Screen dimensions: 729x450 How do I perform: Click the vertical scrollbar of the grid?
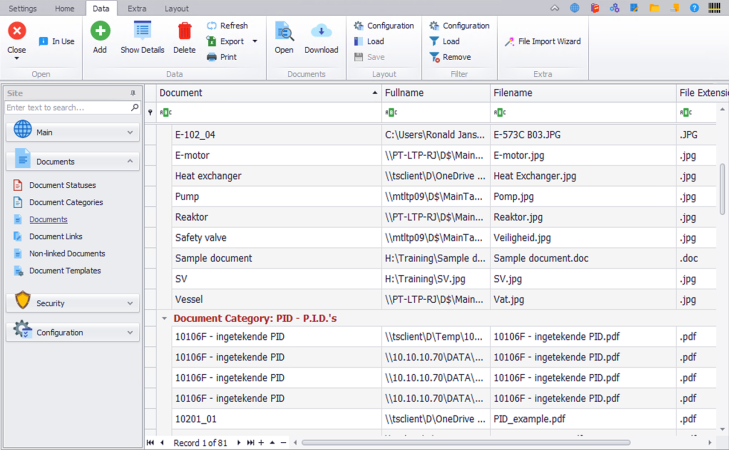722,188
